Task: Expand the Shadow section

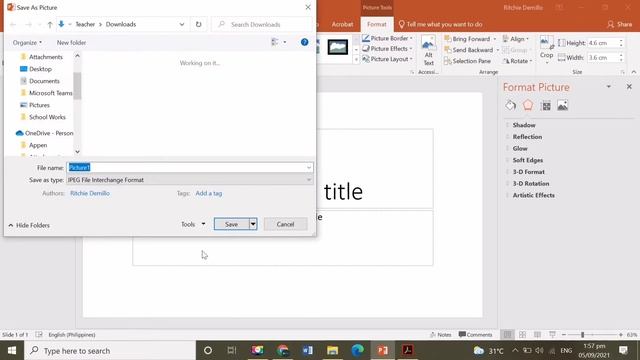Action: tap(524, 125)
